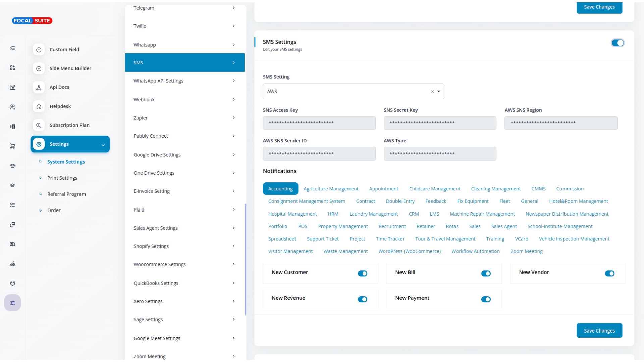Expand the Zapier settings section
This screenshot has height=362, width=644.
184,118
